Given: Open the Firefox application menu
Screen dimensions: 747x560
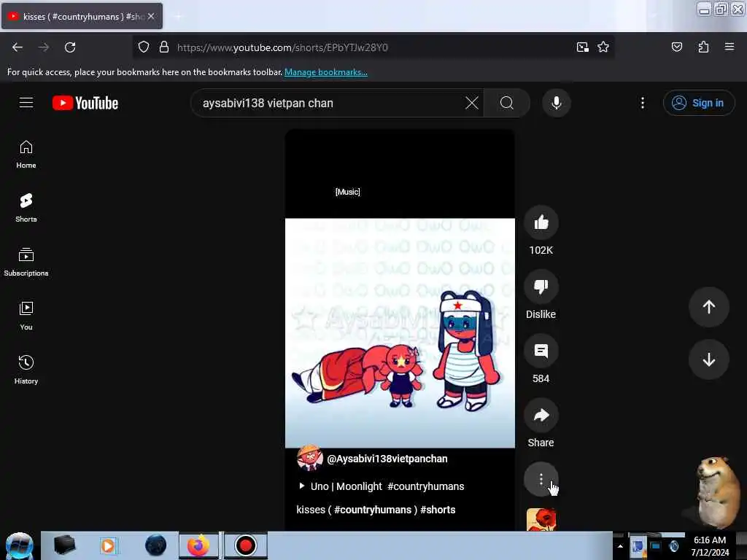Looking at the screenshot, I should pyautogui.click(x=729, y=47).
